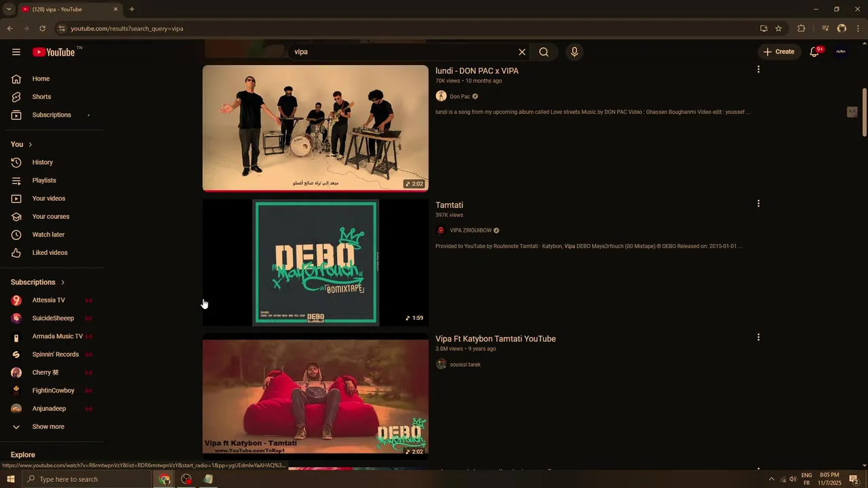Click the YouTube logo
The image size is (868, 488).
(x=54, y=52)
